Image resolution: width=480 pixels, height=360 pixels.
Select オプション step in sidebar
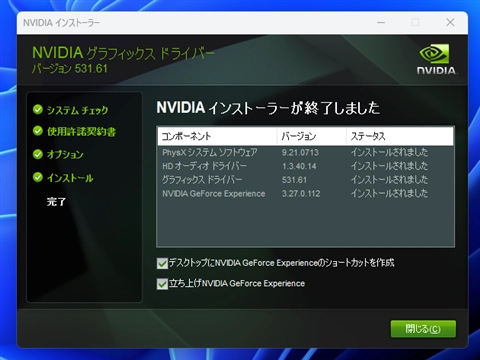(65, 154)
